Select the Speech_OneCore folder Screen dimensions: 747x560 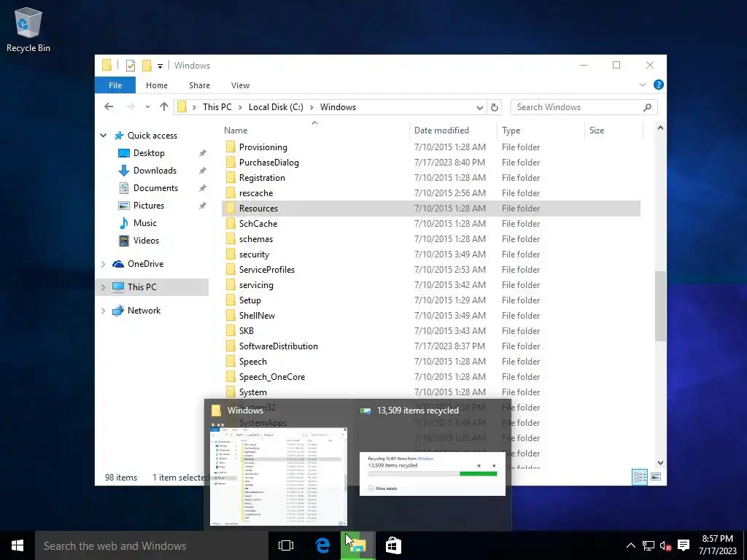point(271,377)
